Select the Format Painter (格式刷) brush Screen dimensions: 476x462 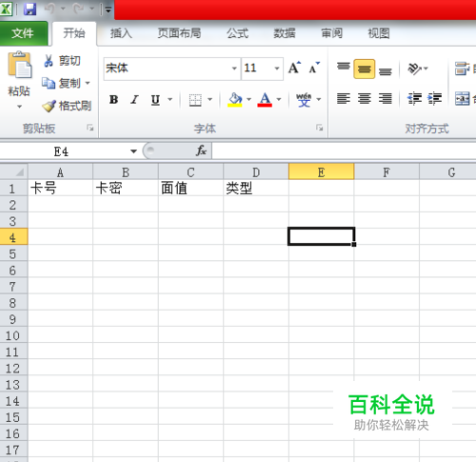[x=68, y=106]
